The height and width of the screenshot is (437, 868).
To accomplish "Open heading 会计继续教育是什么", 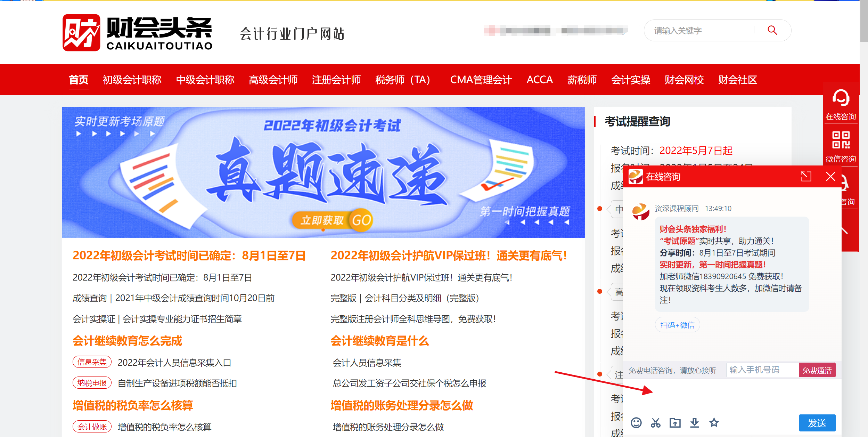I will 380,341.
